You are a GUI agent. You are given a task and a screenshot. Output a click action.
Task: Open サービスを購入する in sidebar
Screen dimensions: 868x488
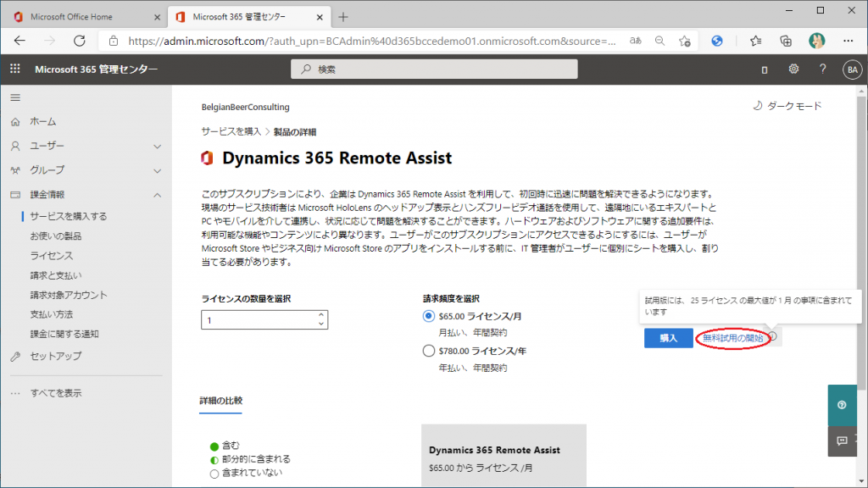coord(69,216)
